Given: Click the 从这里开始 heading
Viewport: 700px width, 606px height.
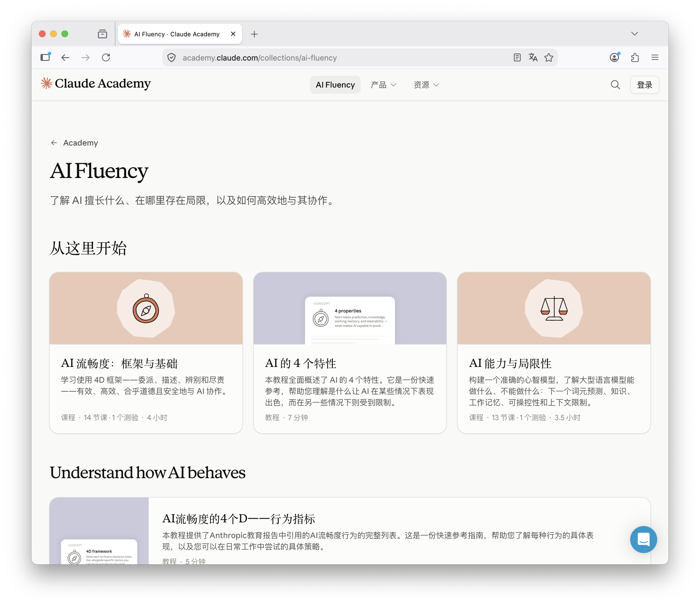Looking at the screenshot, I should tap(88, 248).
